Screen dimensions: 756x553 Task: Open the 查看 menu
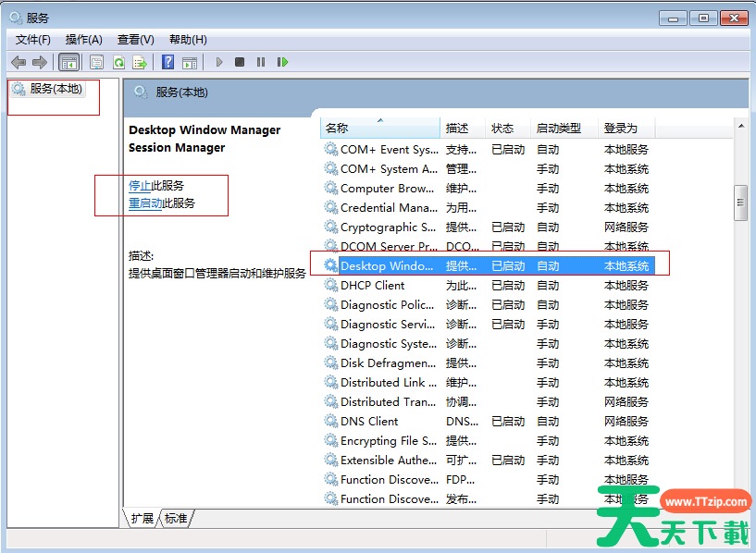[x=134, y=39]
